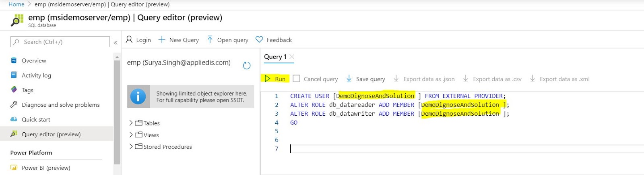Click the Login person icon

click(129, 40)
